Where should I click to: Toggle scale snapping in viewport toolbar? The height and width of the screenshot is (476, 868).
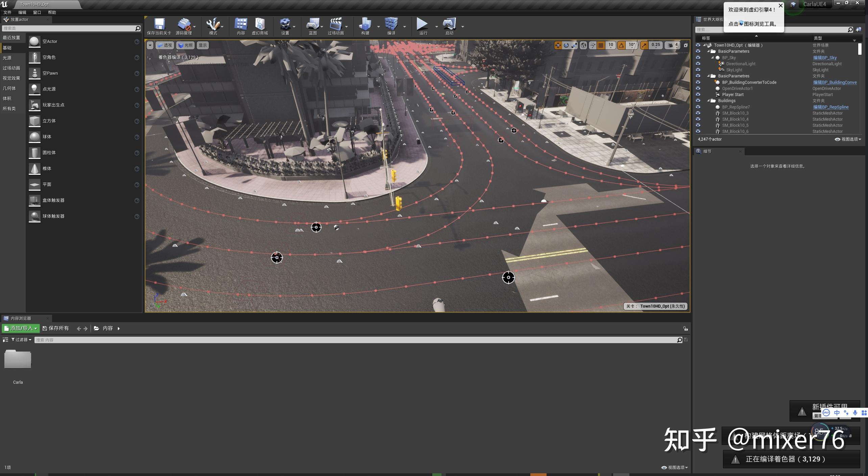[x=644, y=45]
